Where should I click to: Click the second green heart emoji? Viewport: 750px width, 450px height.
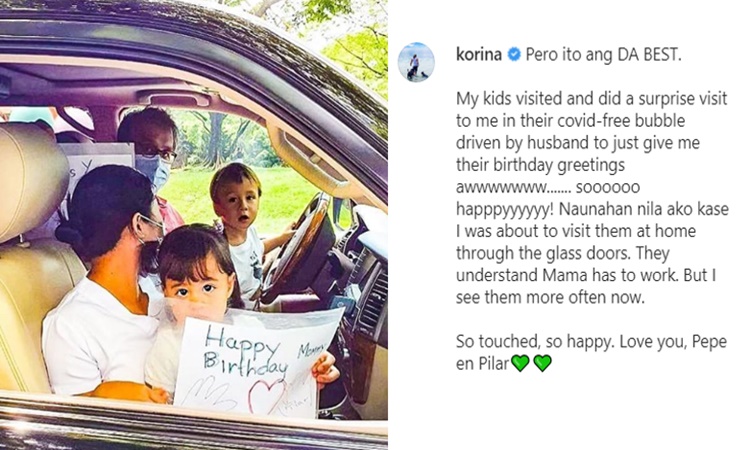542,363
